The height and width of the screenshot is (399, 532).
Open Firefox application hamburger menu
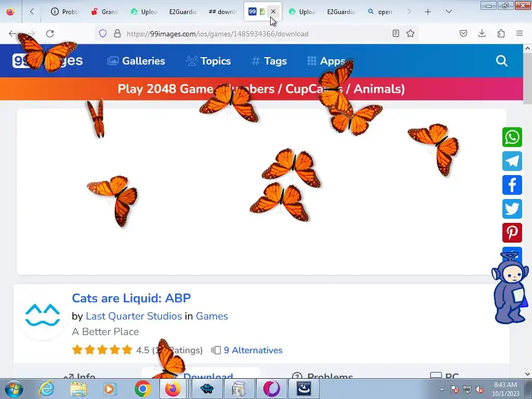pyautogui.click(x=520, y=33)
